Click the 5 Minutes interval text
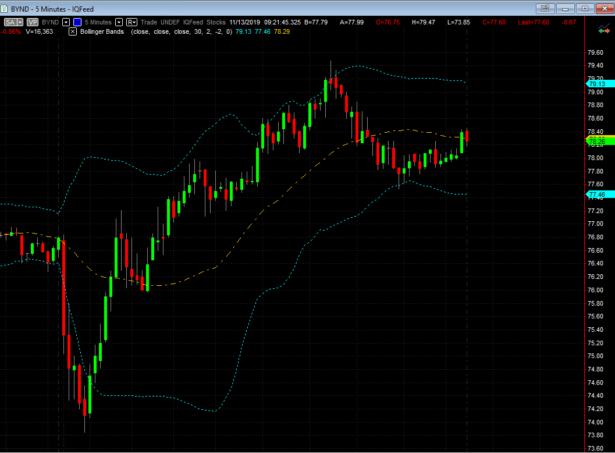 99,20
